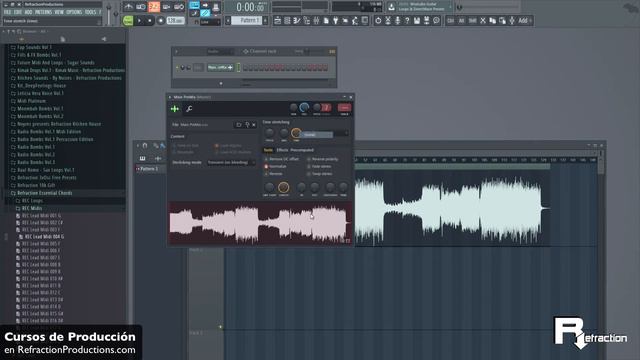
Task: Open the Stretching mode dropdown
Action: click(231, 162)
